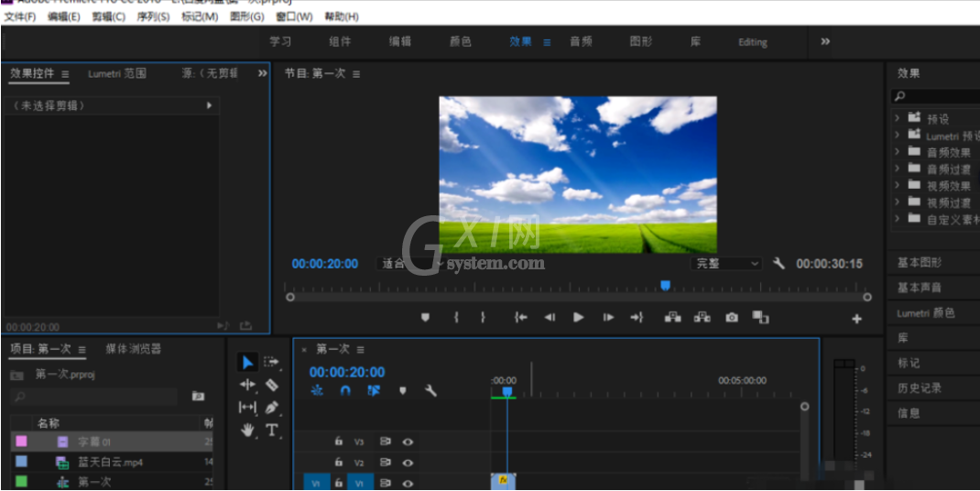Go to Out point in Program monitor
Viewport: 980px width, 491px height.
[637, 317]
